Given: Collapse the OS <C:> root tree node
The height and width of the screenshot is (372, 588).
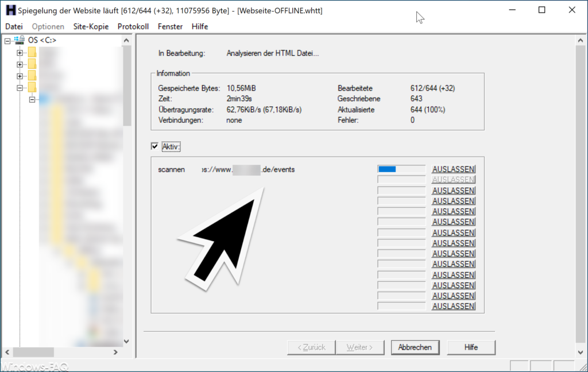Looking at the screenshot, I should (x=7, y=41).
